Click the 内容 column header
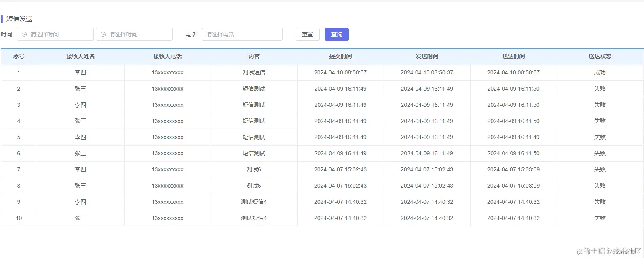 (254, 56)
